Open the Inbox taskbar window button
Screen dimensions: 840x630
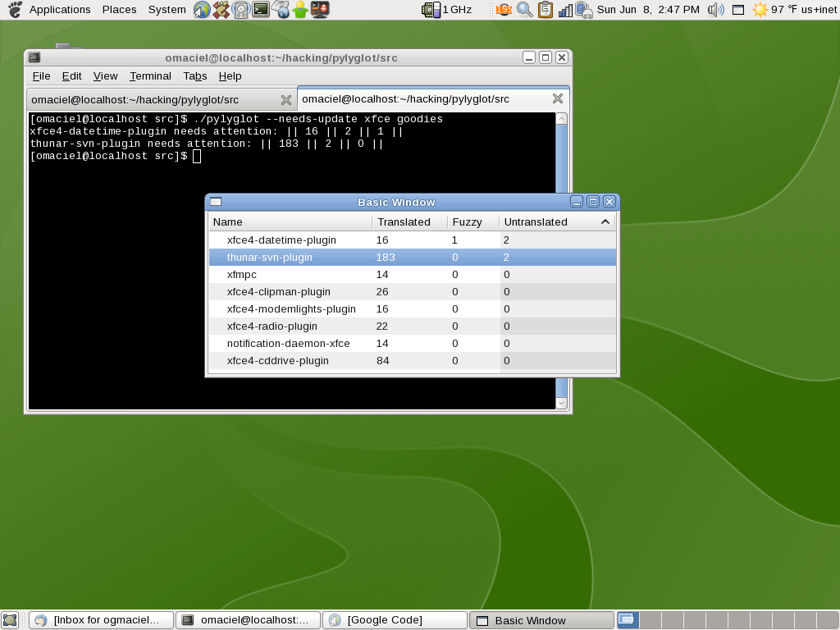[101, 620]
